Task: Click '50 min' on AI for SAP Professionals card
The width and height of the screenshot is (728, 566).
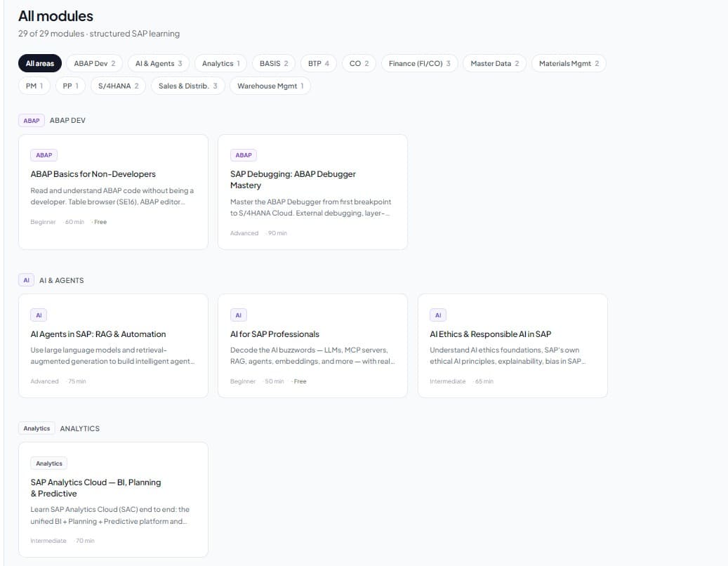Action: [274, 382]
